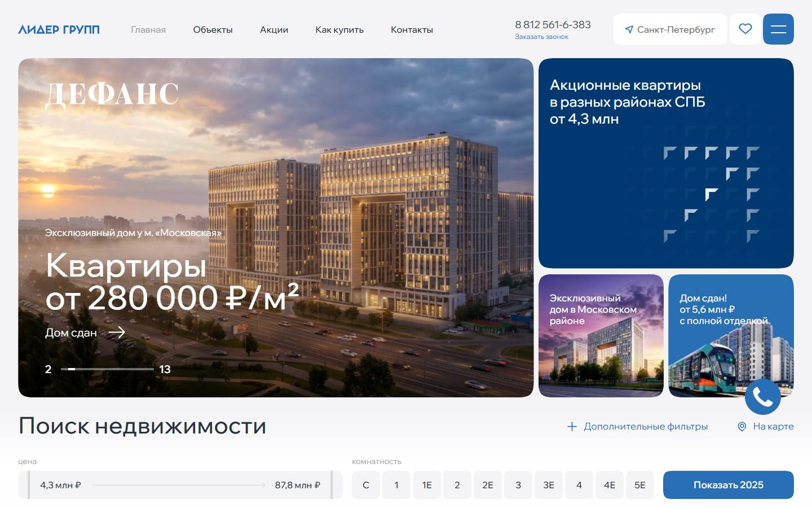Image resolution: width=812 pixels, height=508 pixels.
Task: Open the Объекты menu item
Action: (x=213, y=29)
